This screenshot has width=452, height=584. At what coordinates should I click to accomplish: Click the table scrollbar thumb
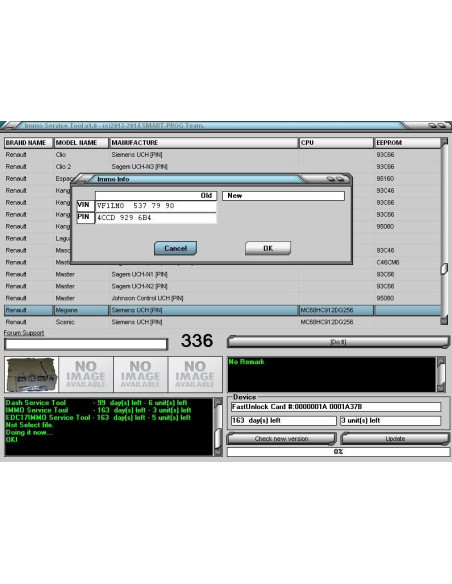[444, 269]
